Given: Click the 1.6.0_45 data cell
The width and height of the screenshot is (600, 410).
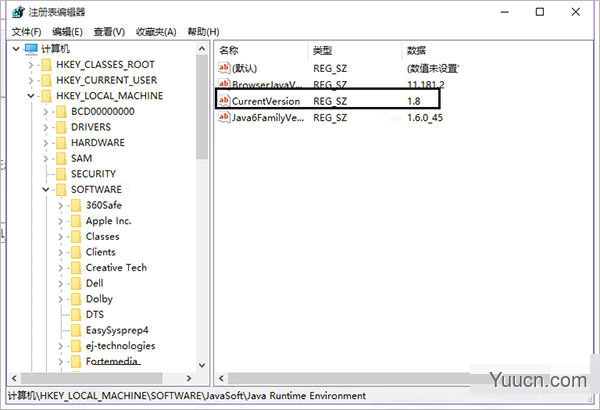Looking at the screenshot, I should (x=425, y=118).
